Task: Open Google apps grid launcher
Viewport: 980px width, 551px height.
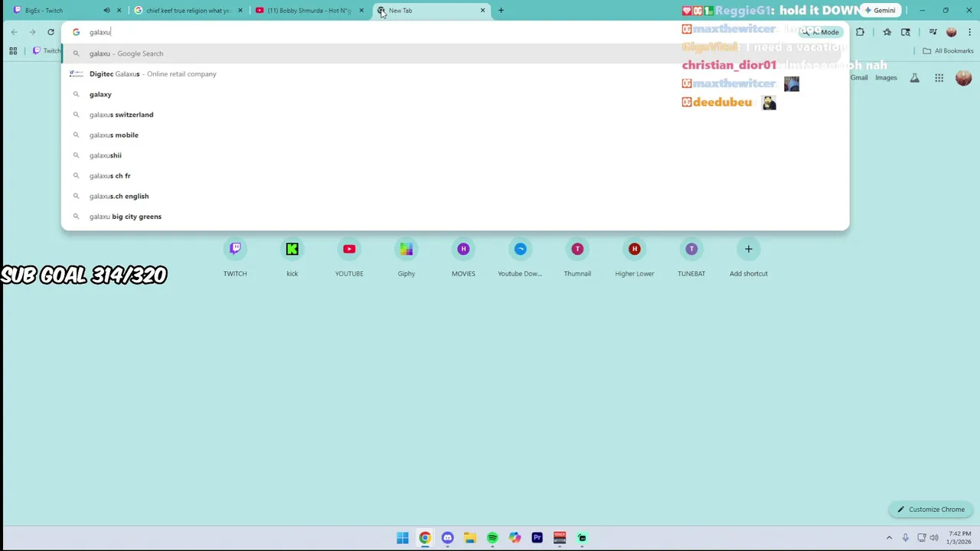Action: (x=939, y=77)
